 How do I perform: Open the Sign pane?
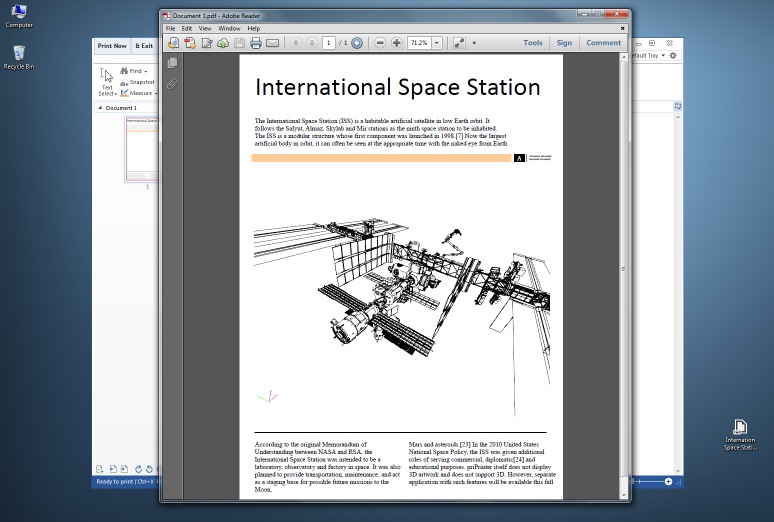pos(564,43)
